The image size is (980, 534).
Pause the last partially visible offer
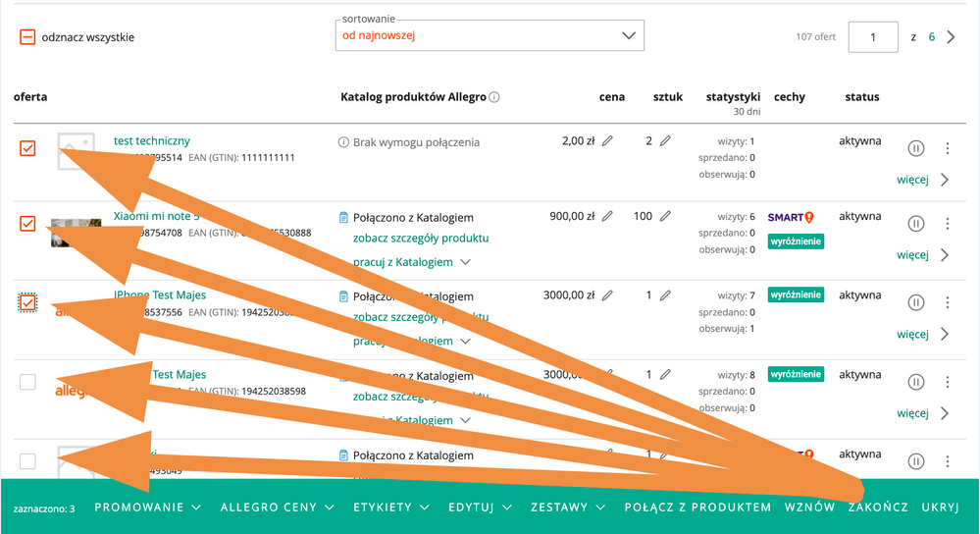(x=915, y=461)
